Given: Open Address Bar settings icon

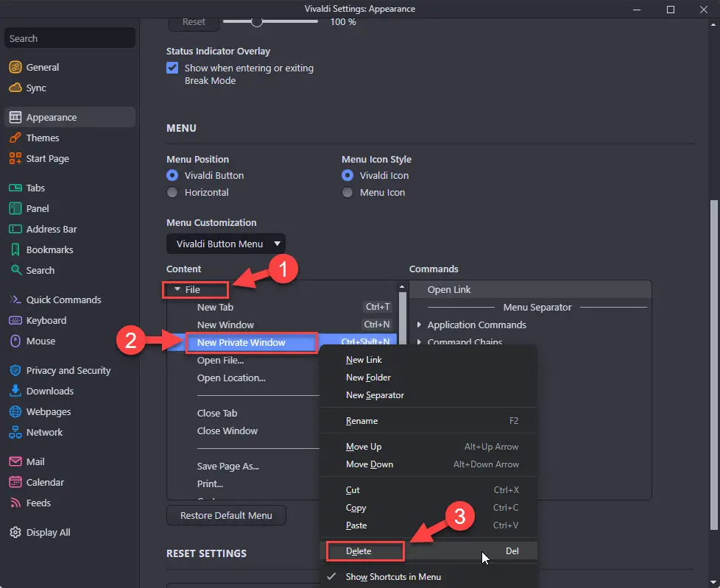Looking at the screenshot, I should tap(15, 229).
